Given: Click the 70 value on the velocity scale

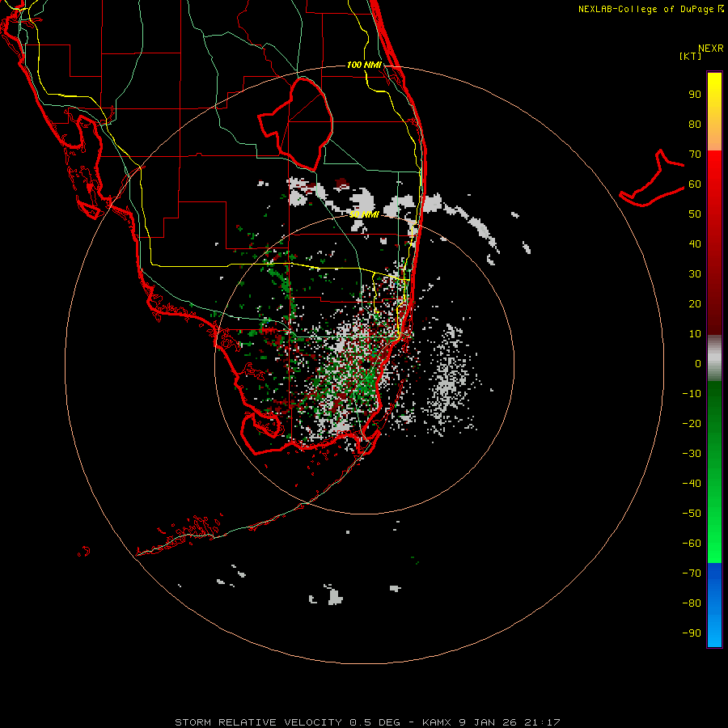Looking at the screenshot, I should click(x=695, y=154).
